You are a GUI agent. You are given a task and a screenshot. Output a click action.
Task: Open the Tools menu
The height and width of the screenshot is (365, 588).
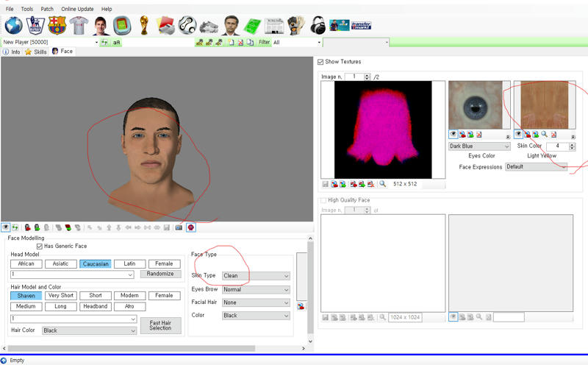click(27, 9)
